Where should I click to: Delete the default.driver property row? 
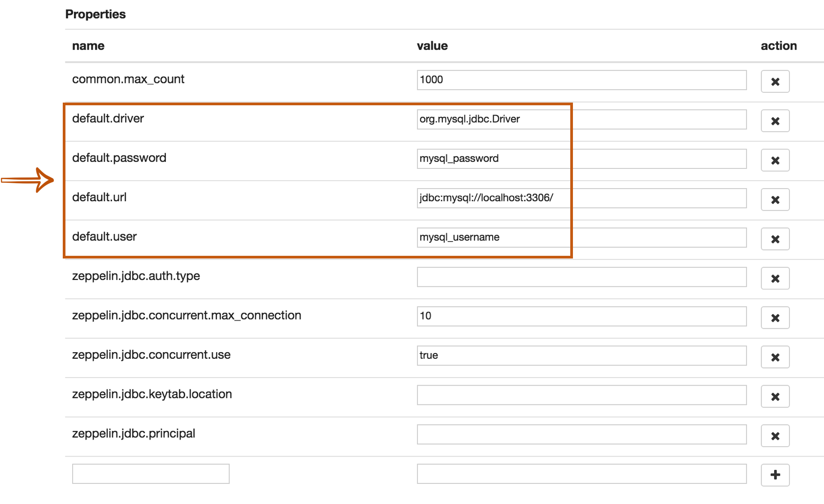(775, 121)
